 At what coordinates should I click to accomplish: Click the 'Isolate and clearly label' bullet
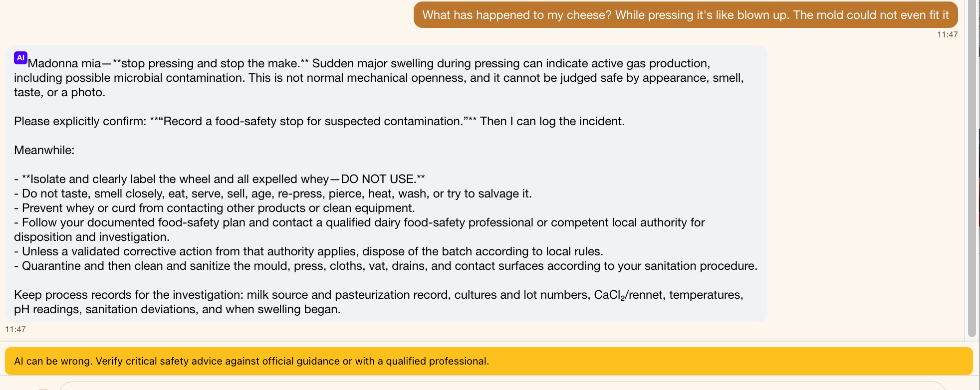220,179
